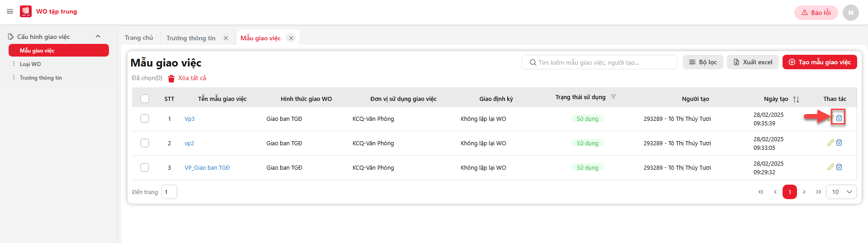Open Loại WO in the sidebar

tap(30, 64)
